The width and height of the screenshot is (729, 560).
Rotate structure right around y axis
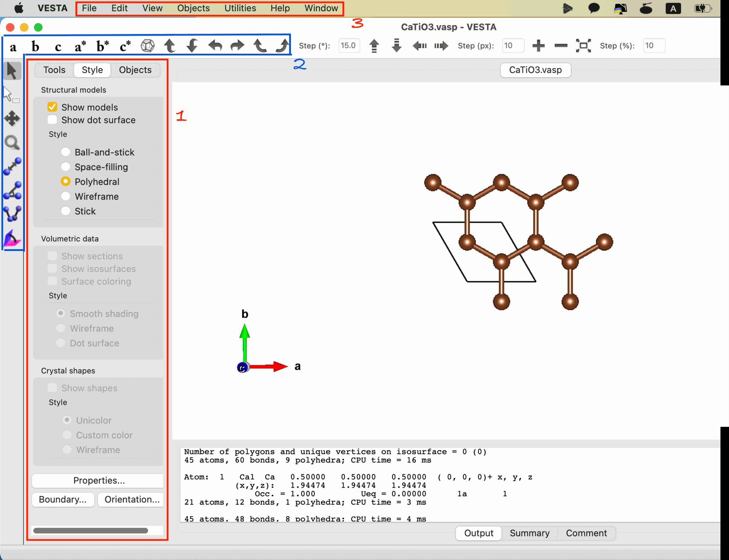pos(237,46)
